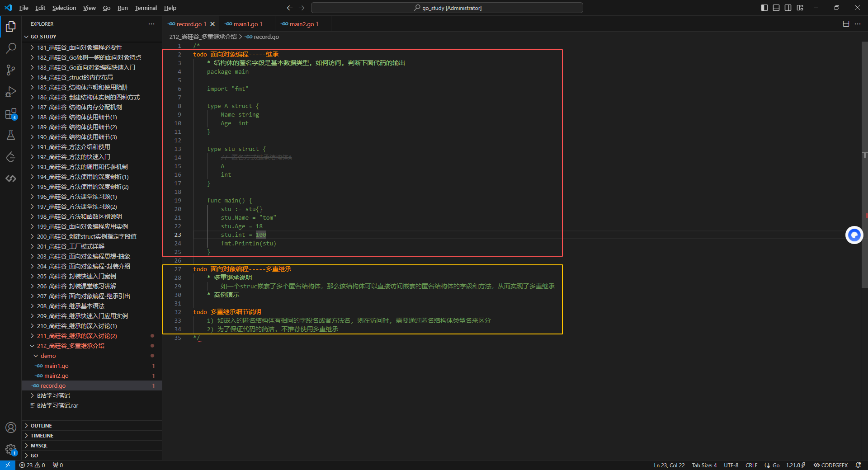This screenshot has width=868, height=470.
Task: Collapse folder 212_尚硅谷_多重继承介绍
Action: pos(92,346)
